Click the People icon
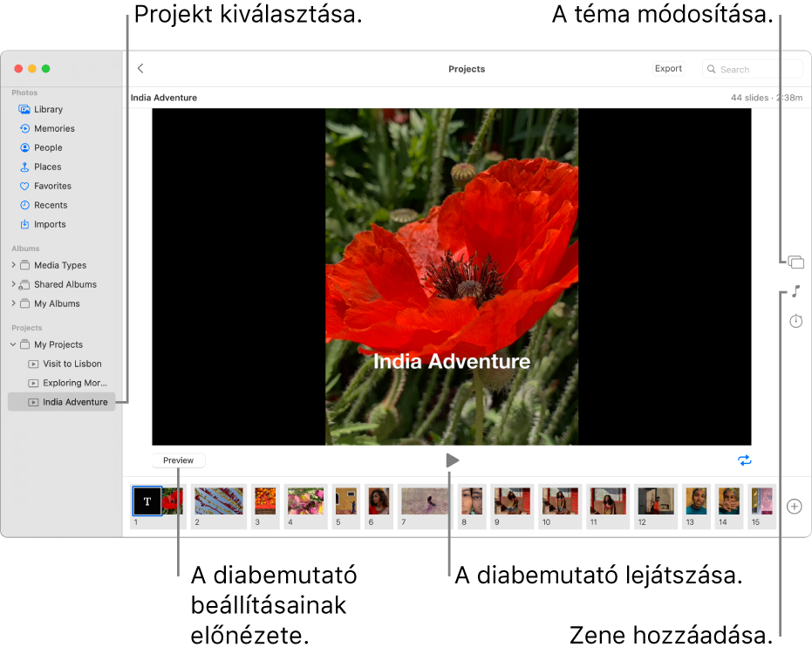 [x=24, y=147]
